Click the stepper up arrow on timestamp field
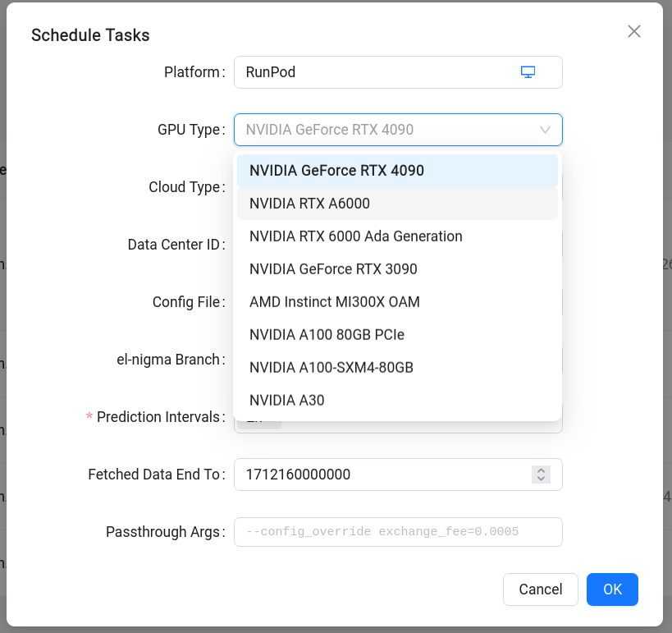Viewport: 672px width, 633px height. pyautogui.click(x=541, y=470)
